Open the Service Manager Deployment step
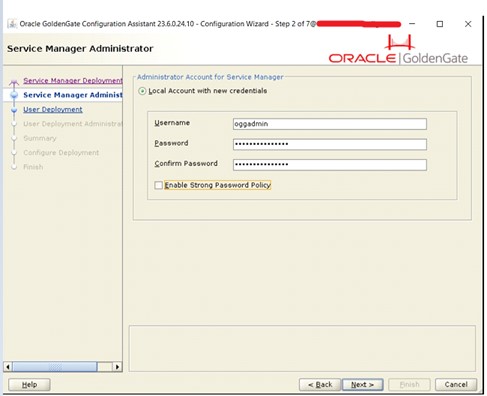 73,81
